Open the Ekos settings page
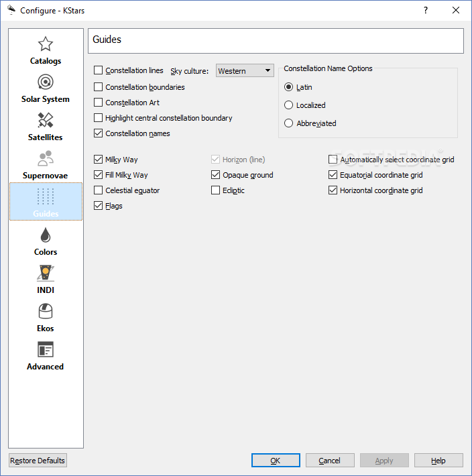Viewport: 472px width, 476px height. [46, 318]
